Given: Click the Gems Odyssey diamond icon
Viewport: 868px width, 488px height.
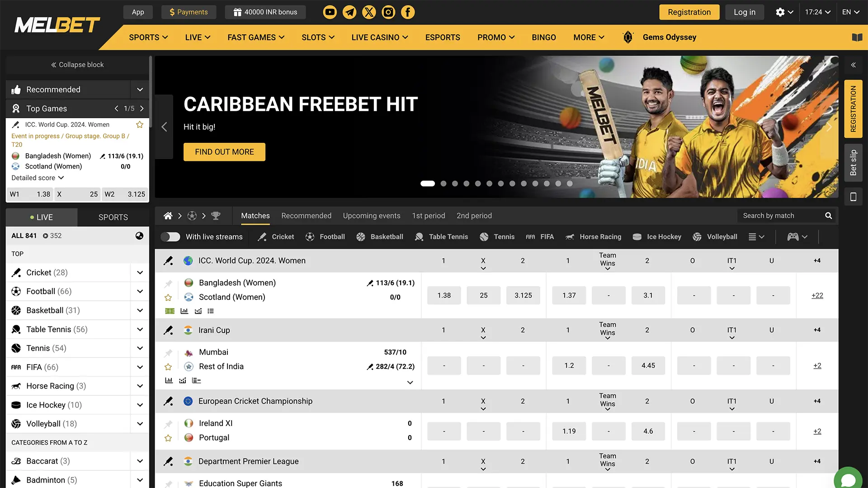Looking at the screenshot, I should tap(627, 37).
